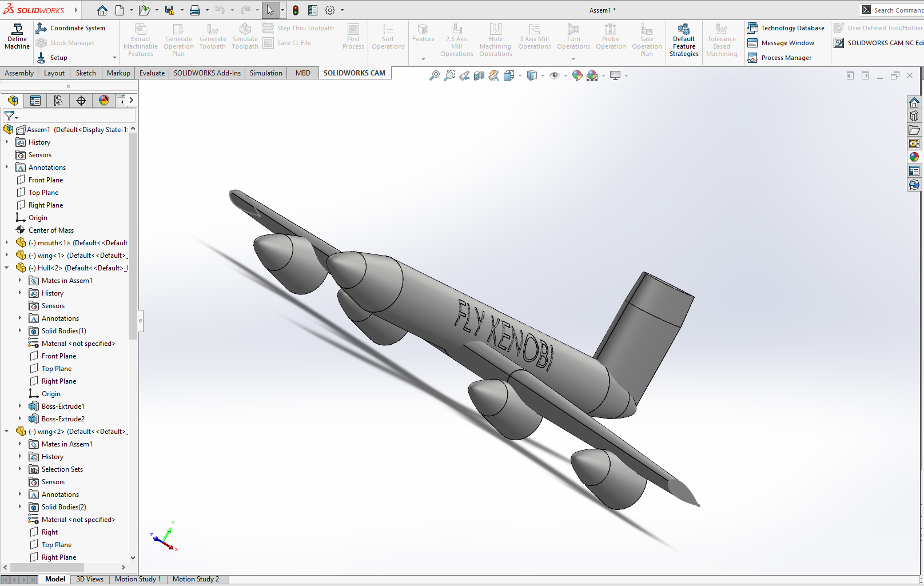924x586 pixels.
Task: Open Default Feature Strategies
Action: pyautogui.click(x=684, y=40)
